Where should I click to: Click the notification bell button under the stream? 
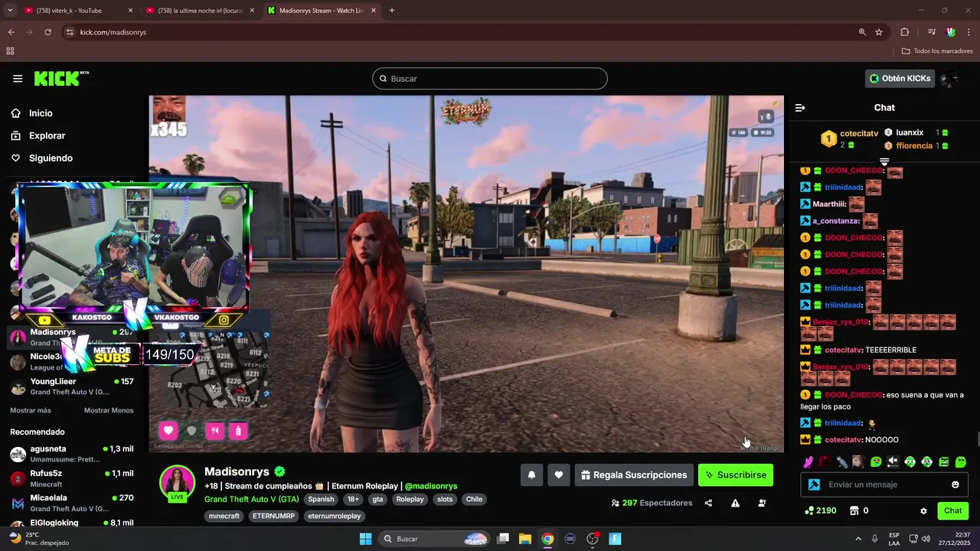point(531,475)
